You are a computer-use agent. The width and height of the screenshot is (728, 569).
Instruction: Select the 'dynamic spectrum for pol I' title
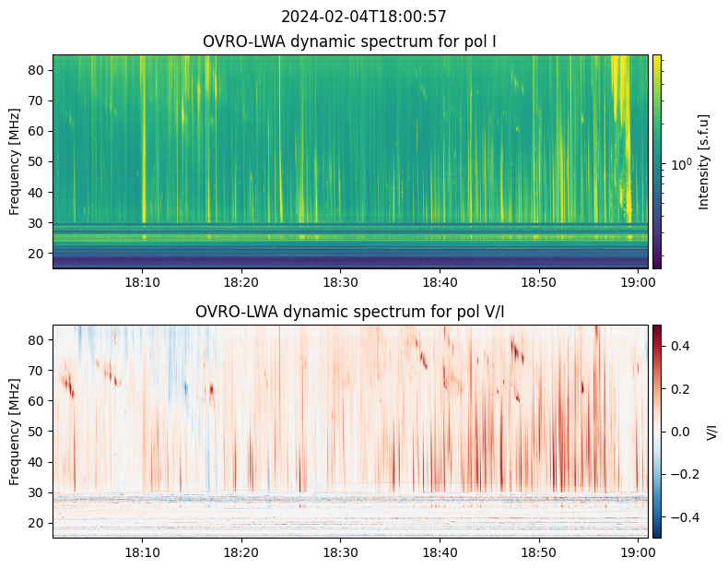pos(350,41)
